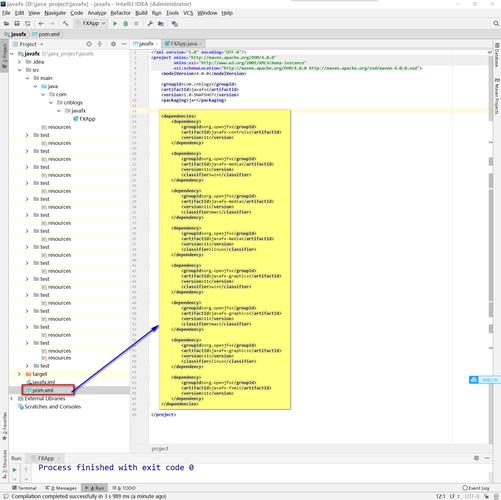Open the VCS menu

tap(188, 13)
